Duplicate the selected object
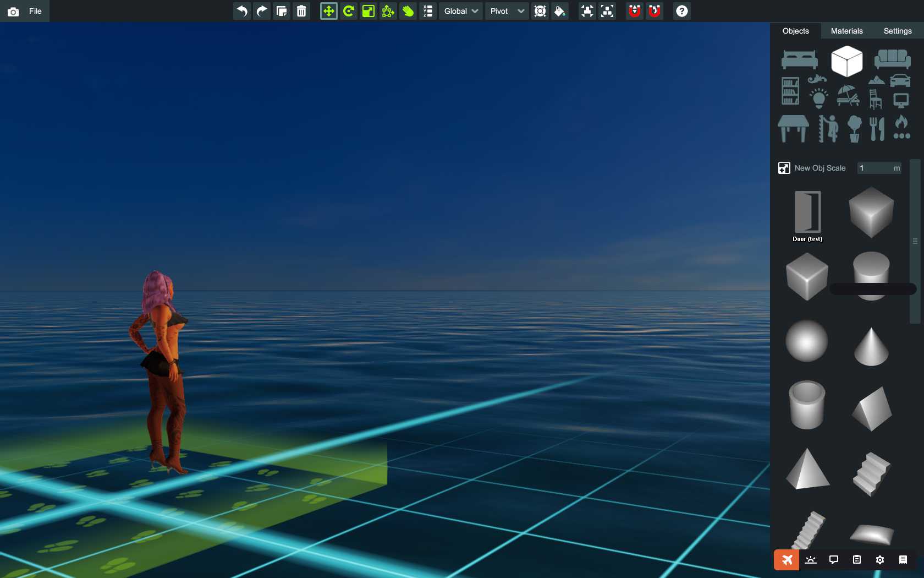 tap(282, 11)
